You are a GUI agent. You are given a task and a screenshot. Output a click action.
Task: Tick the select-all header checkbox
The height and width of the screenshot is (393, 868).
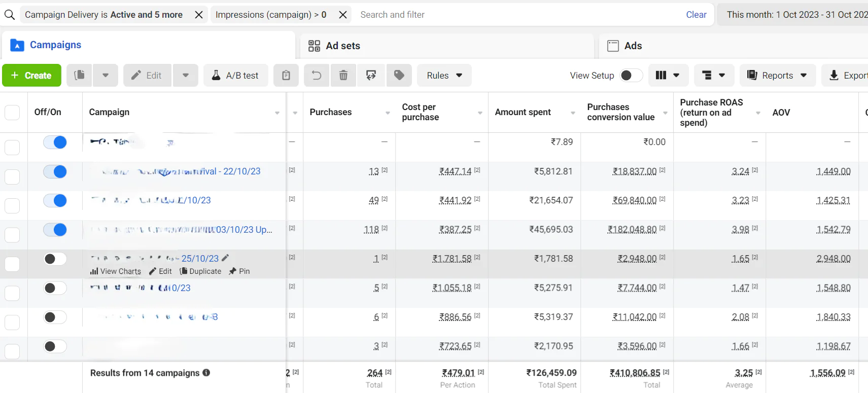coord(12,112)
